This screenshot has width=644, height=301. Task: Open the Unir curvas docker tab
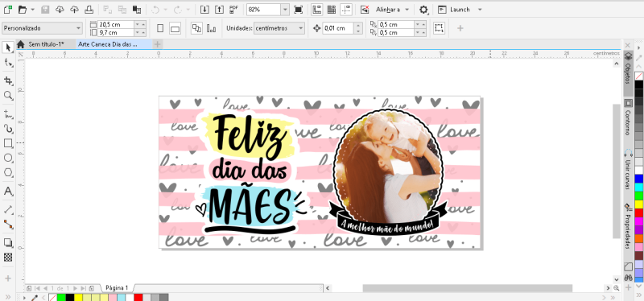coord(628,169)
